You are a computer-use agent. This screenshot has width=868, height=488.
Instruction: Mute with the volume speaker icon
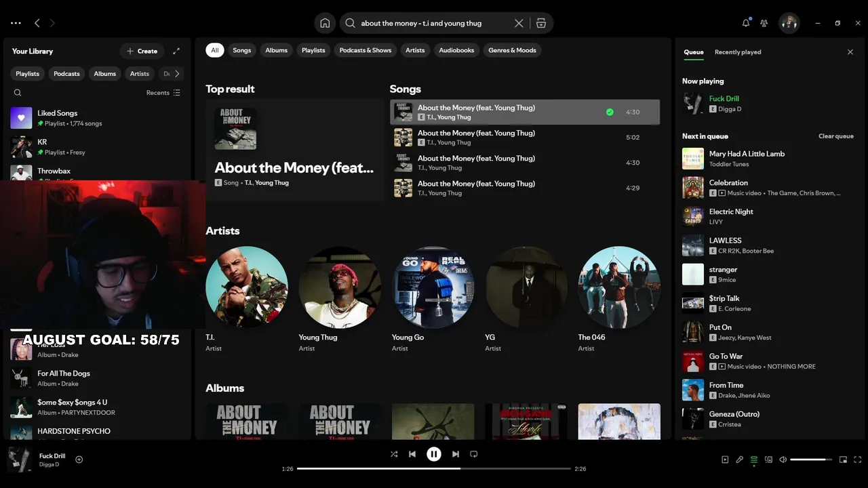click(x=783, y=460)
